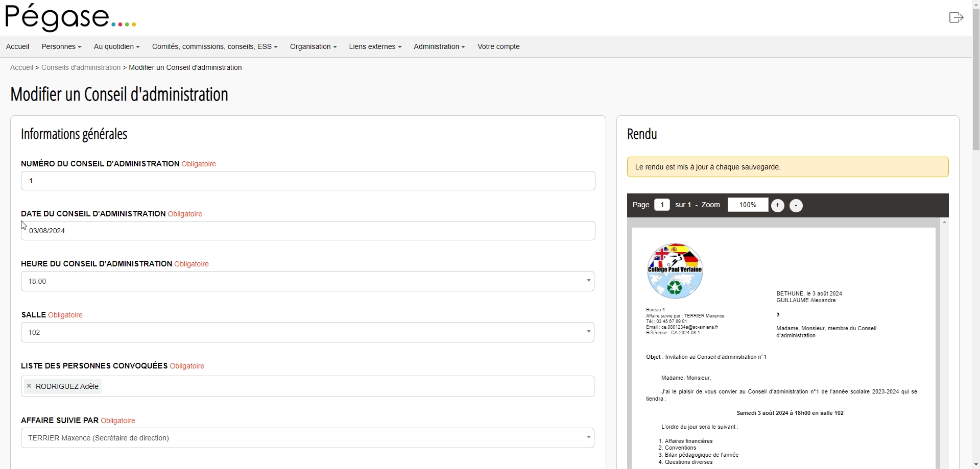Open Comités, commissions, conseils, ESS menu
The width and height of the screenshot is (980, 469).
click(x=214, y=46)
